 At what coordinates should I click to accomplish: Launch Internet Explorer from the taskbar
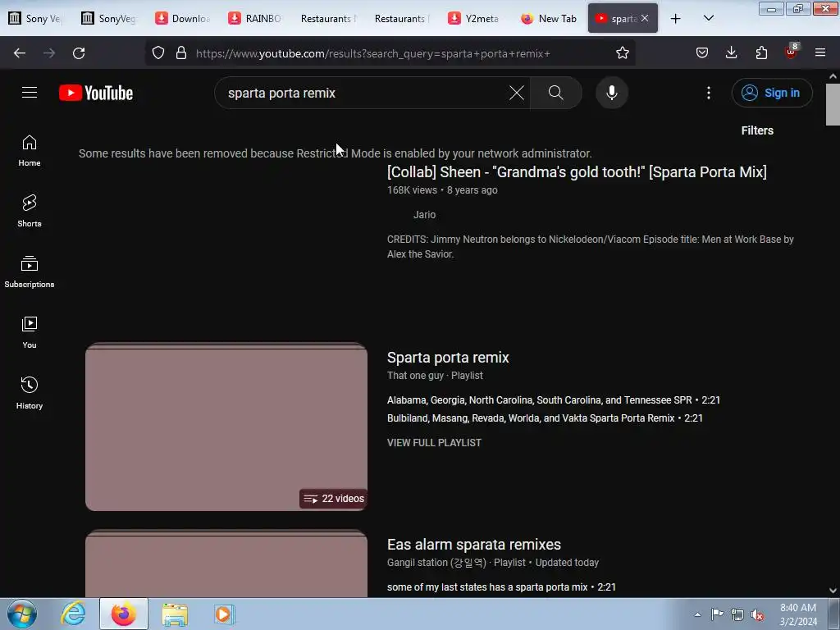73,614
